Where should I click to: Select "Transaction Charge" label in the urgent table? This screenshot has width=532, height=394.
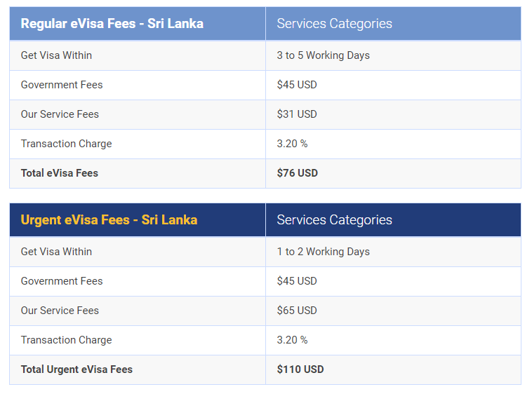tap(66, 340)
